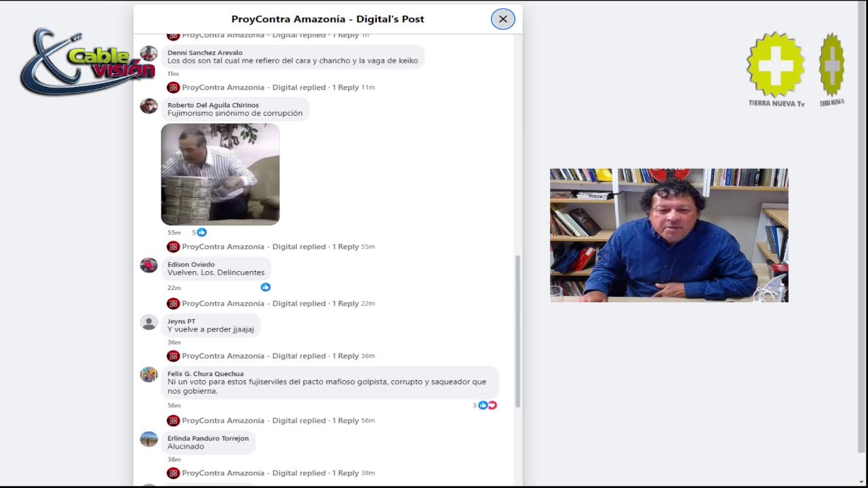Click the comment text "Fujimorismo sinónimo de corrupción"
This screenshot has height=488, width=868.
(x=235, y=113)
